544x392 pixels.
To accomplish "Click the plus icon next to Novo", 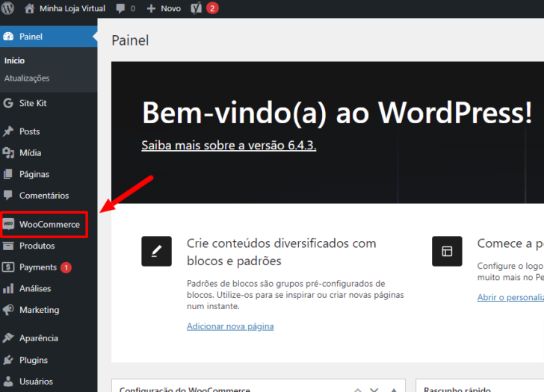I will tap(151, 8).
